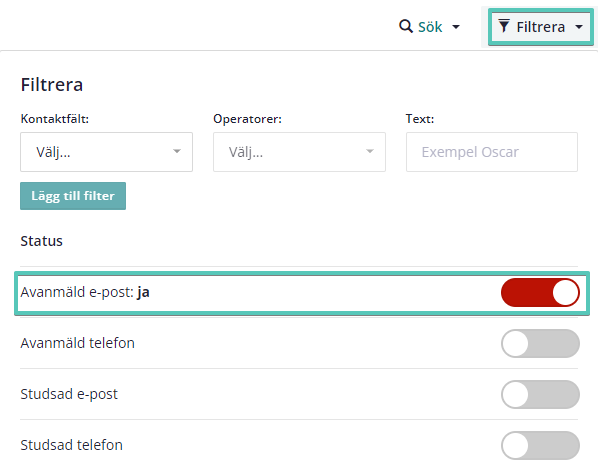The image size is (599, 473).
Task: Enable the Avanmäld telefon toggle
Action: pos(540,343)
